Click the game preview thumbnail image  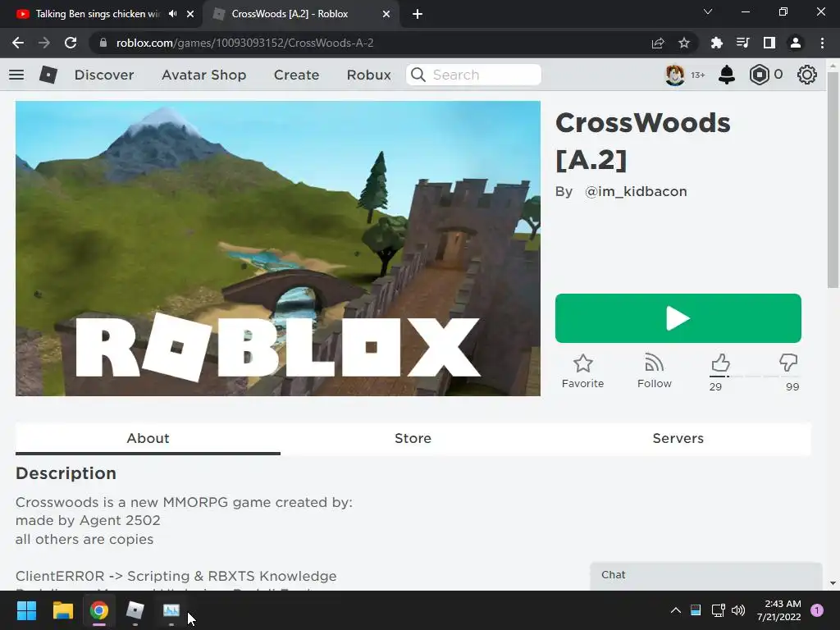click(278, 249)
